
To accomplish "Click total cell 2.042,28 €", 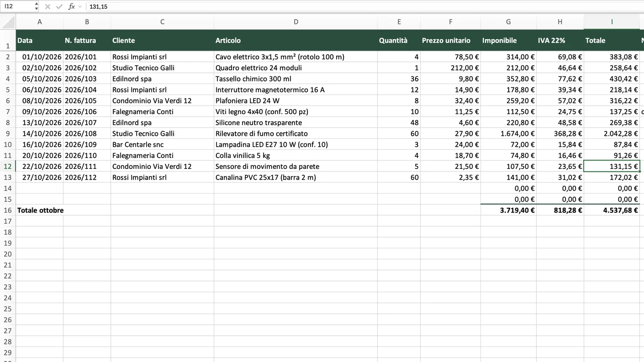I will (x=612, y=133).
